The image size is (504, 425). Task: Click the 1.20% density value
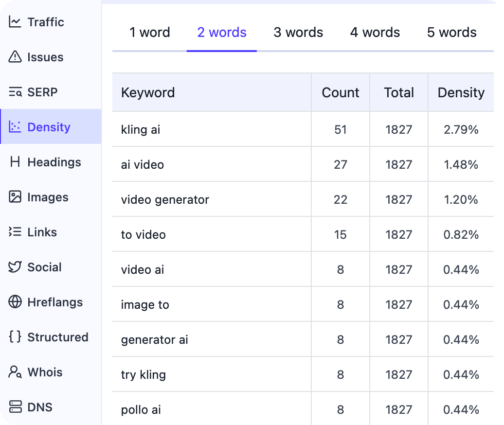tap(461, 200)
